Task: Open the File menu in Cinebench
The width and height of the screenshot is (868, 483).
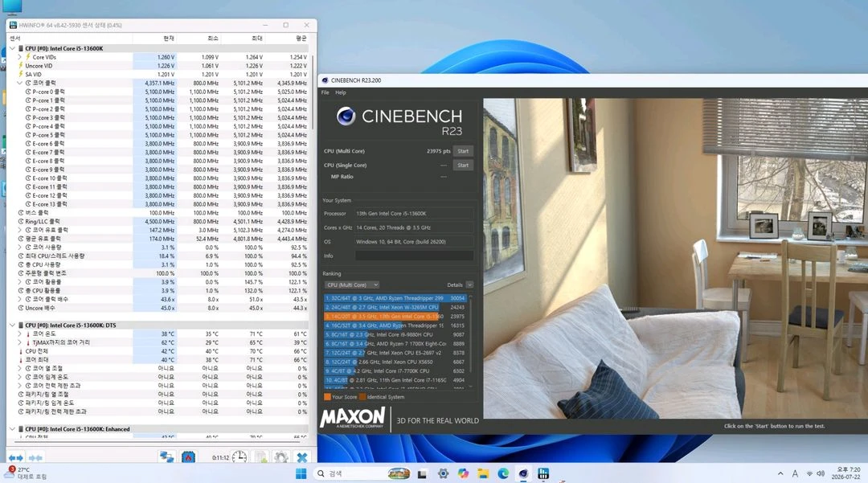Action: pyautogui.click(x=325, y=92)
